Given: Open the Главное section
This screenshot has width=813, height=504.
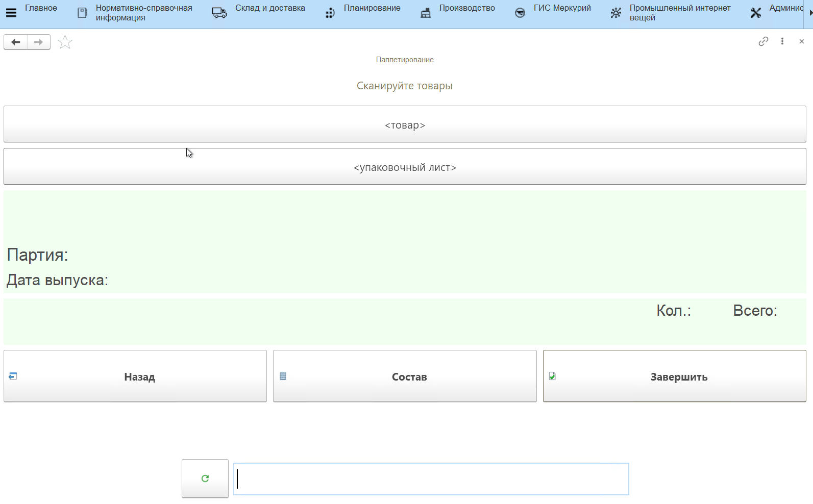Looking at the screenshot, I should pyautogui.click(x=41, y=8).
